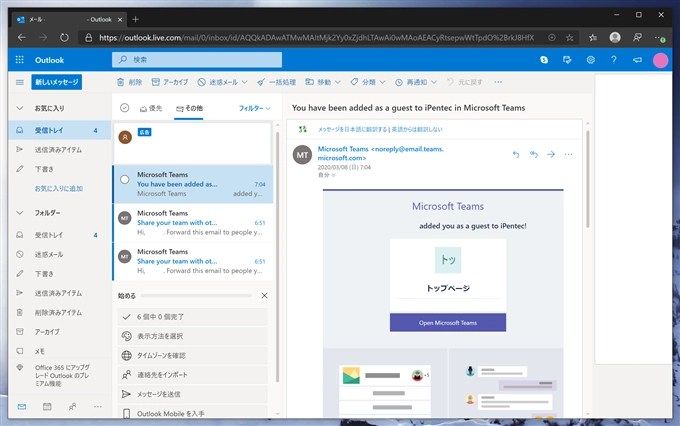
Task: Open the メモ notes folder
Action: tap(59, 351)
